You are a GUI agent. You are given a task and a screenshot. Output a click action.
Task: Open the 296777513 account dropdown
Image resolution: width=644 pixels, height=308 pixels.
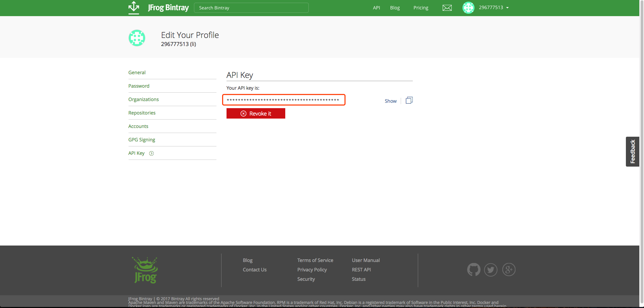point(494,7)
